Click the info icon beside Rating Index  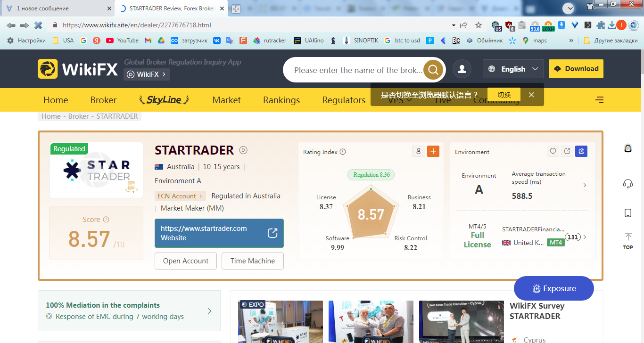pos(343,152)
